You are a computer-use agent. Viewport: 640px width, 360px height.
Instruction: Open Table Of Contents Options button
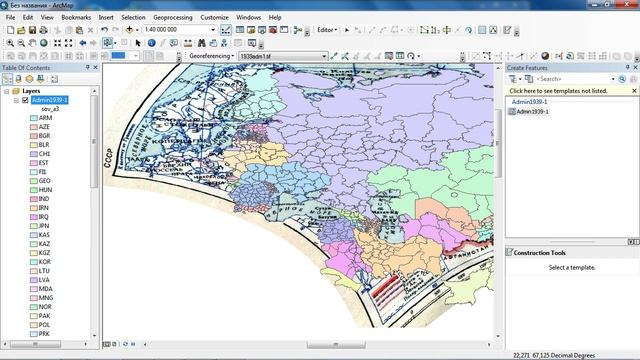coord(54,79)
